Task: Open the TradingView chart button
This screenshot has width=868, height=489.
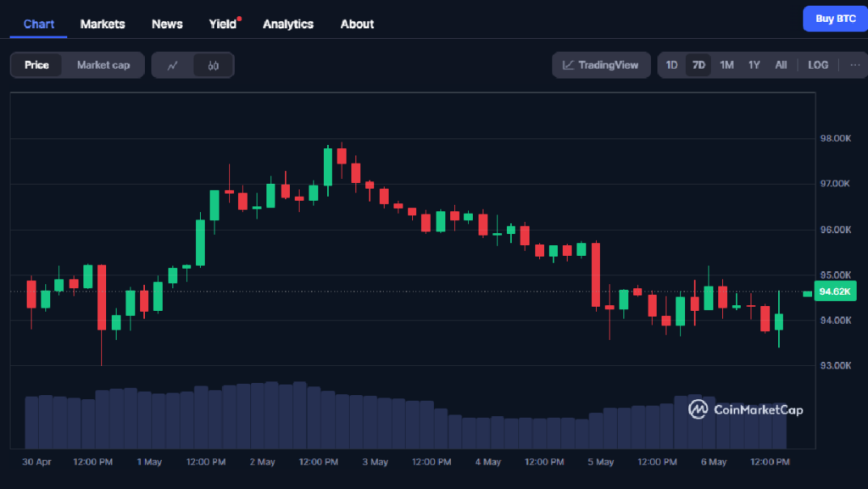Action: (x=601, y=65)
